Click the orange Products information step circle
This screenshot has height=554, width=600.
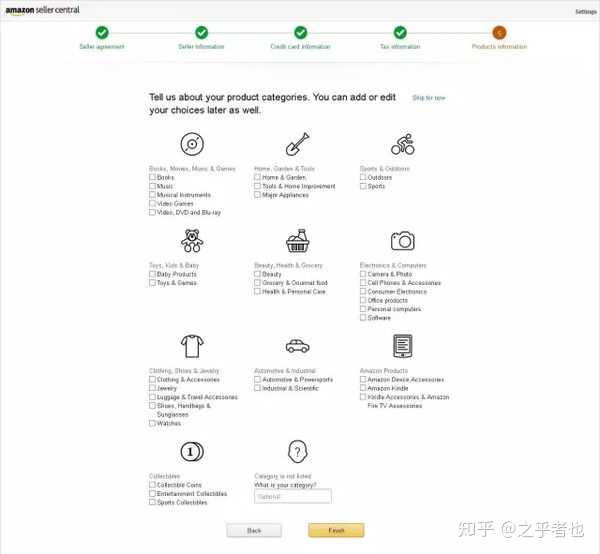(499, 33)
